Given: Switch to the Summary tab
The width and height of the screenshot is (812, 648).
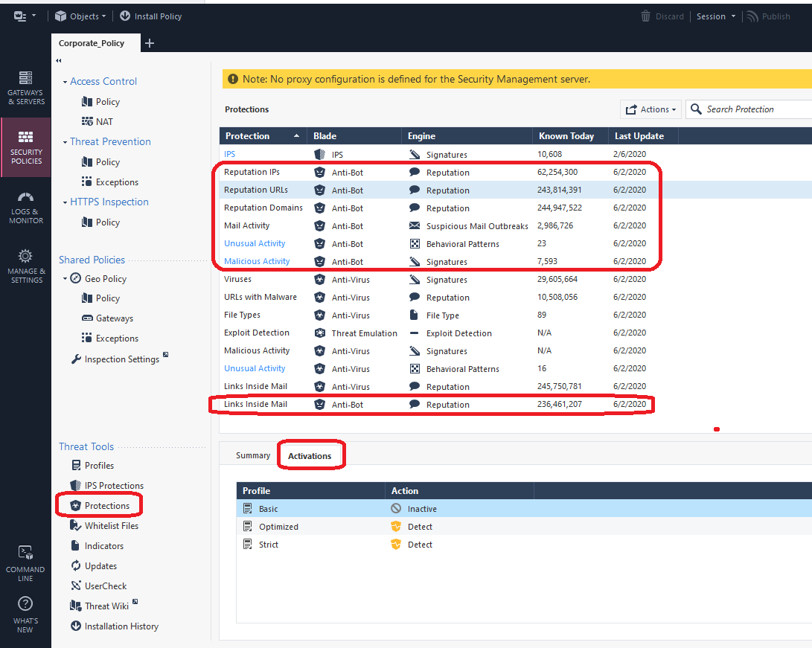Looking at the screenshot, I should point(253,455).
